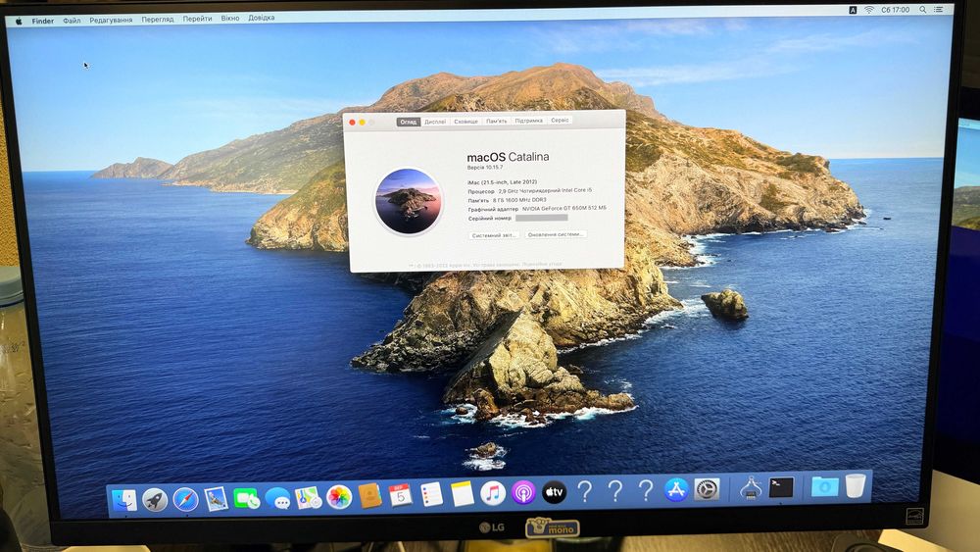The image size is (980, 552).
Task: Launch Launchpad rocket icon in Dock
Action: point(155,500)
